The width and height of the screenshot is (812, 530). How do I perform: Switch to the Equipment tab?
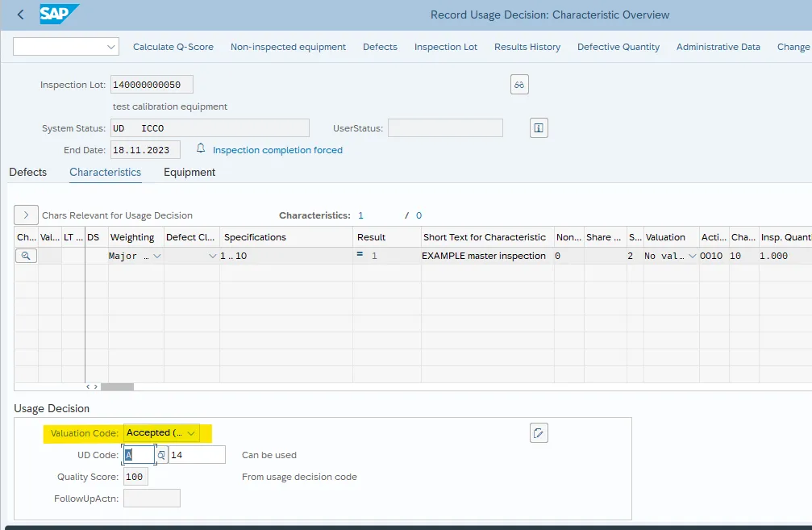[189, 172]
